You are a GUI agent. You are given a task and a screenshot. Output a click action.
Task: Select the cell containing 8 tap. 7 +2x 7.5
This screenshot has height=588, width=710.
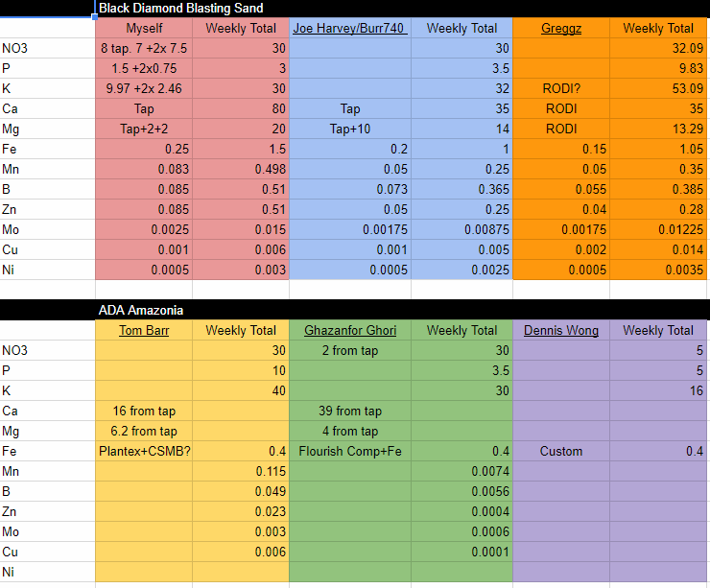144,48
